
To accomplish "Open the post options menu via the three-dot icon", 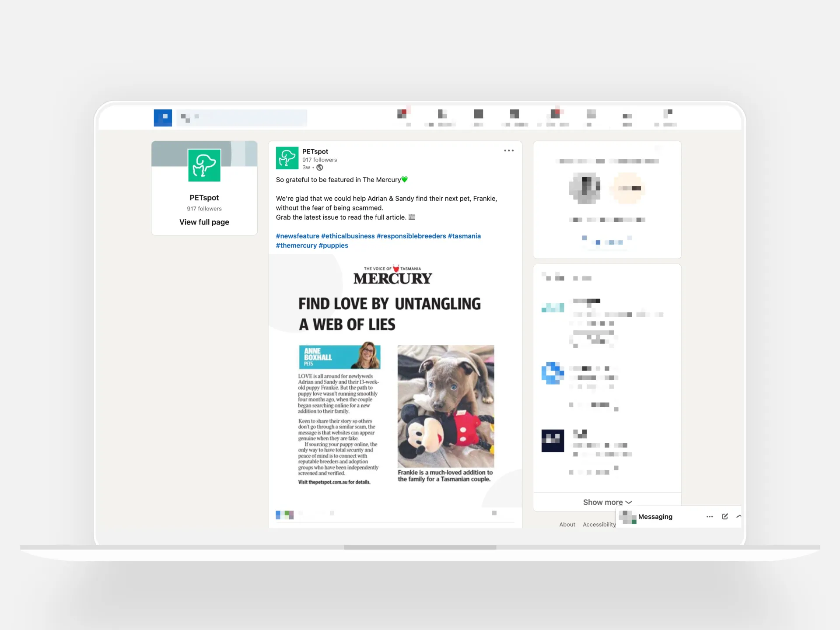I will point(508,150).
